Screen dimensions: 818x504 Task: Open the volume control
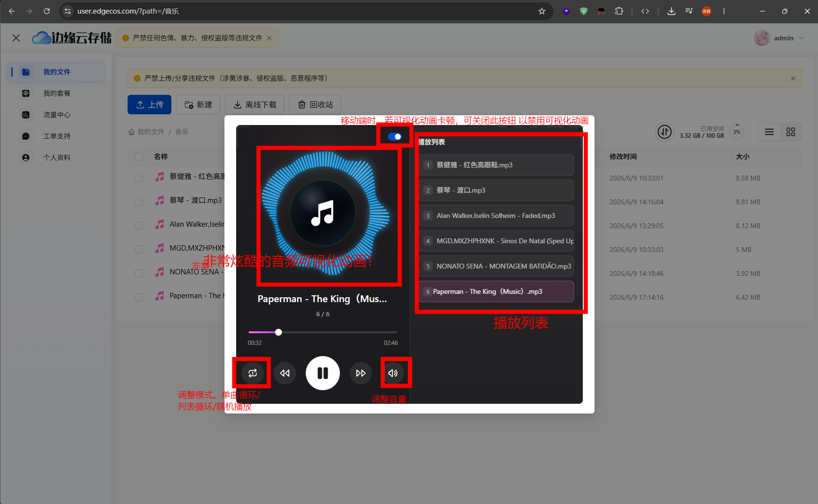click(393, 373)
